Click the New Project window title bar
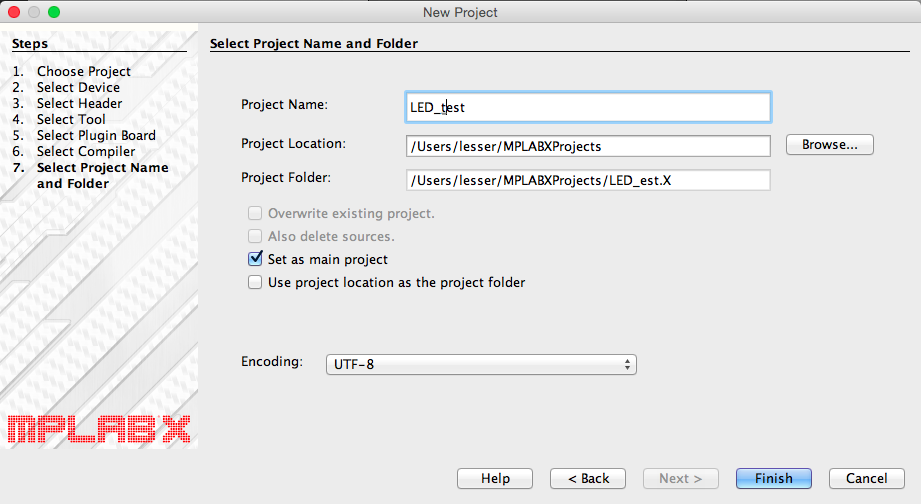Screen dimensions: 921x504 click(x=460, y=12)
